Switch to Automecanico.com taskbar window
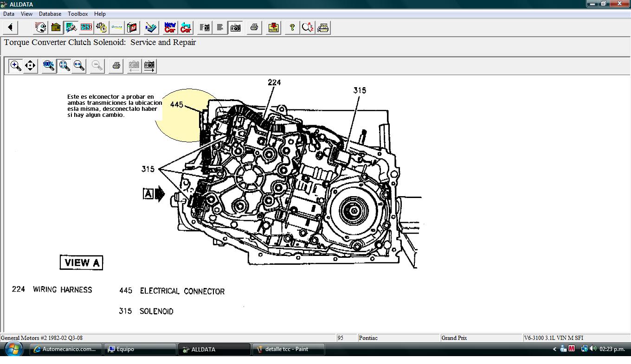Screen dimensions: 631x364 pyautogui.click(x=66, y=349)
